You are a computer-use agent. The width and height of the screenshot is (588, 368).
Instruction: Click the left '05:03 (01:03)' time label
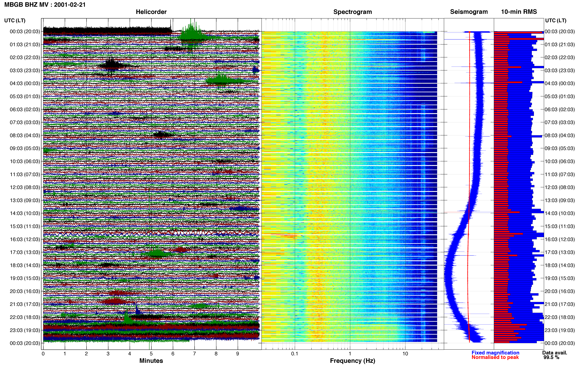[25, 96]
